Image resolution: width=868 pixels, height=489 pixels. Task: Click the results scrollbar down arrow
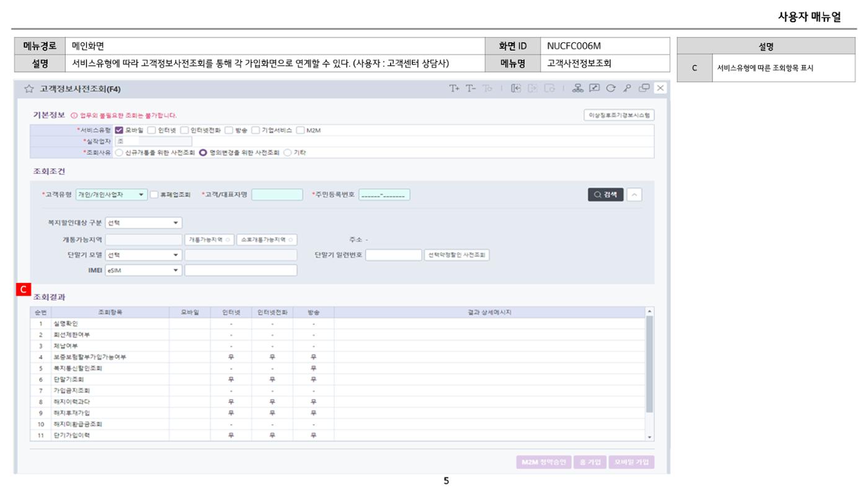point(650,437)
